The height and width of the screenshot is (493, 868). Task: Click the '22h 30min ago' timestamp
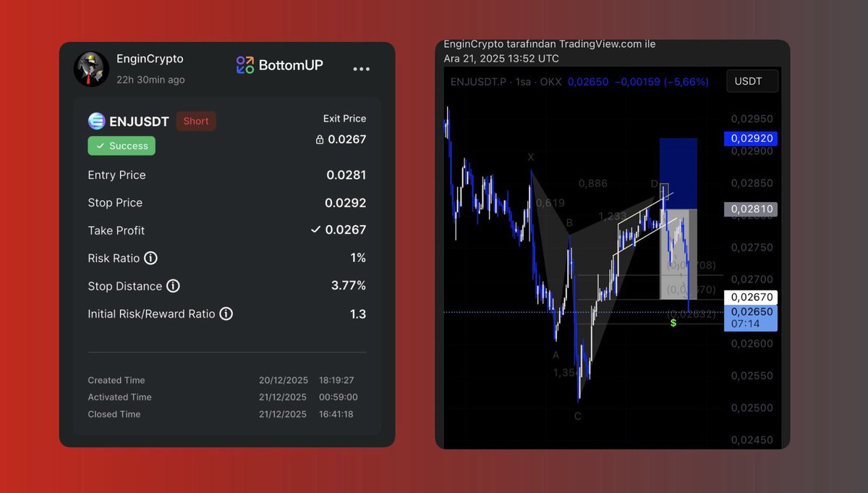point(150,80)
